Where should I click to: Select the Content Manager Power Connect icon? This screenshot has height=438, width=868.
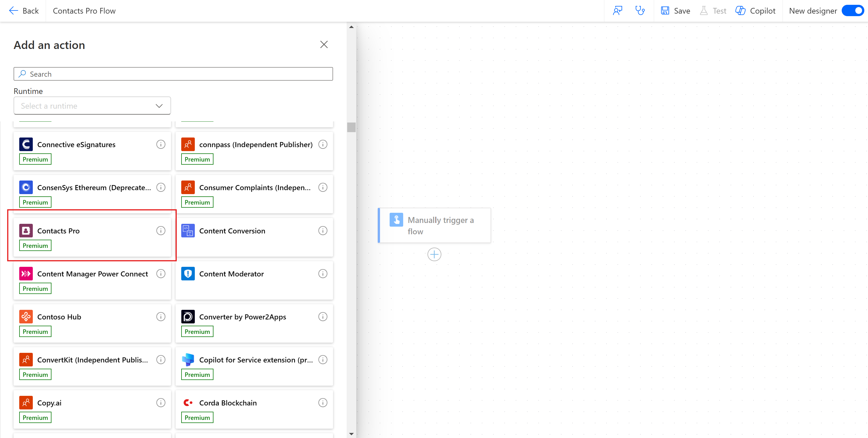(26, 273)
